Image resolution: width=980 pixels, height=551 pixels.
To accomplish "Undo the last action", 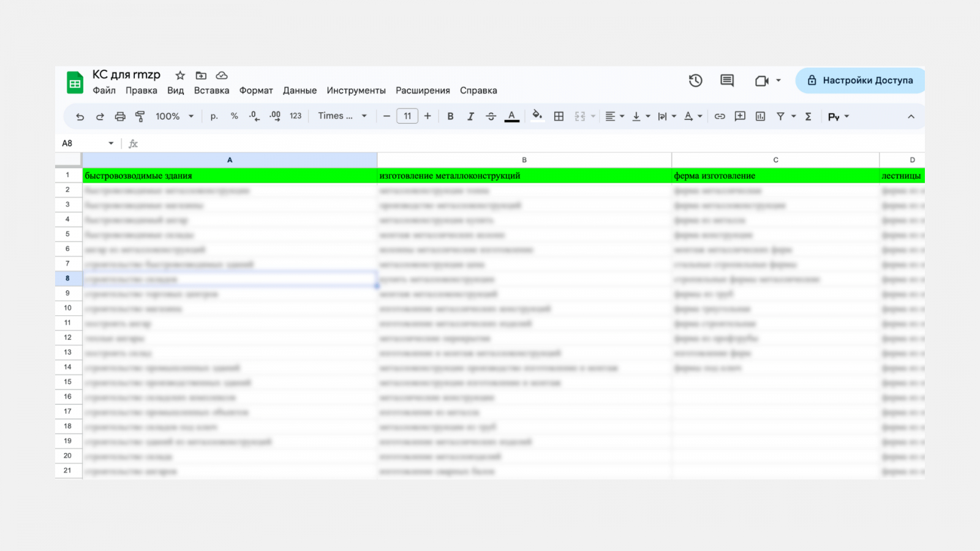I will pyautogui.click(x=80, y=116).
